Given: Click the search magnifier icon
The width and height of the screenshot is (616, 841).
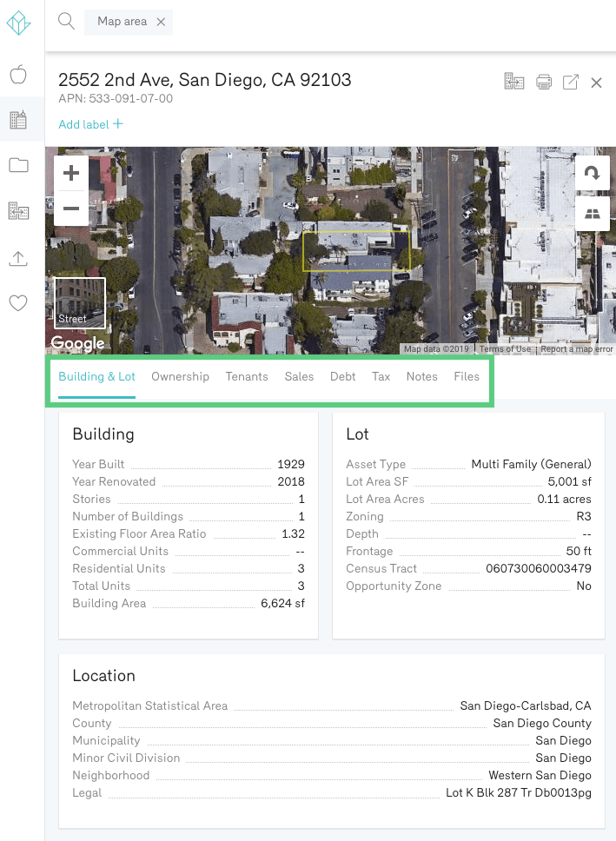Looking at the screenshot, I should [66, 22].
